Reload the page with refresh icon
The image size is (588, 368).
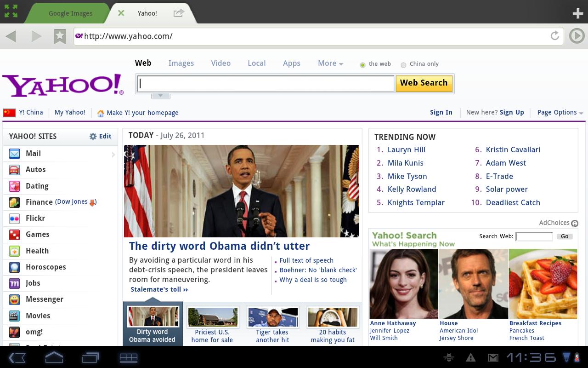point(555,36)
